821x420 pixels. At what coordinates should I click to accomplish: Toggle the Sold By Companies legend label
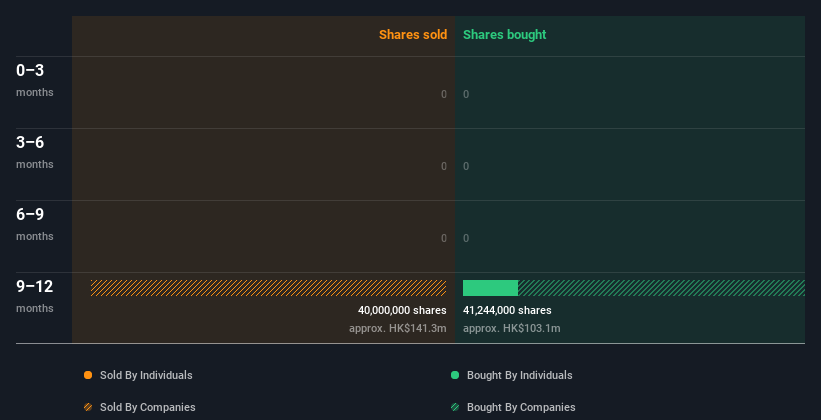(148, 407)
